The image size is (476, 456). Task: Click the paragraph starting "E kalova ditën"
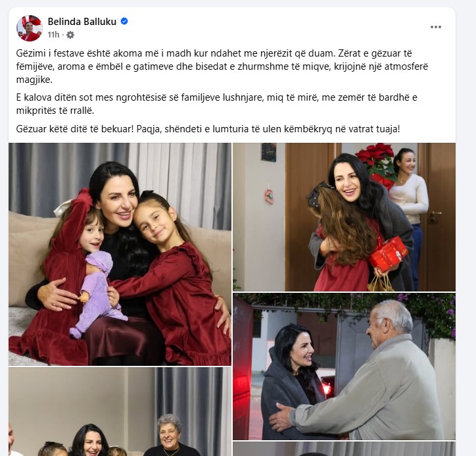217,104
